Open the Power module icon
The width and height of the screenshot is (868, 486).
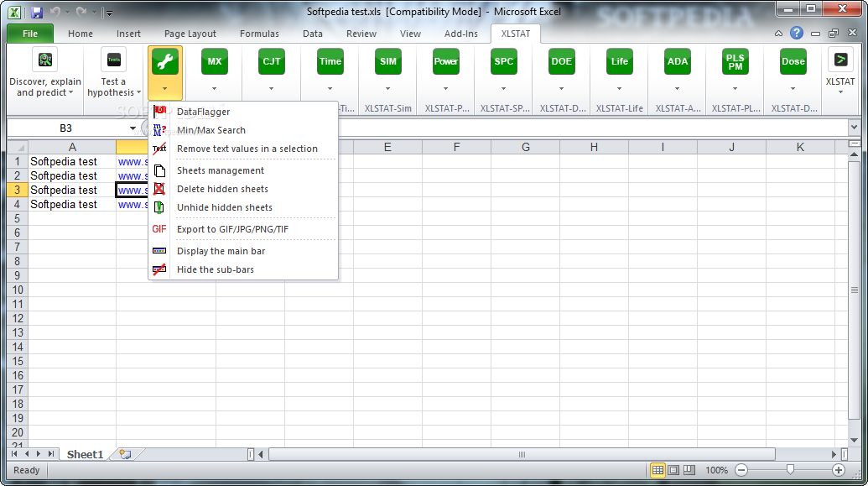tap(445, 61)
